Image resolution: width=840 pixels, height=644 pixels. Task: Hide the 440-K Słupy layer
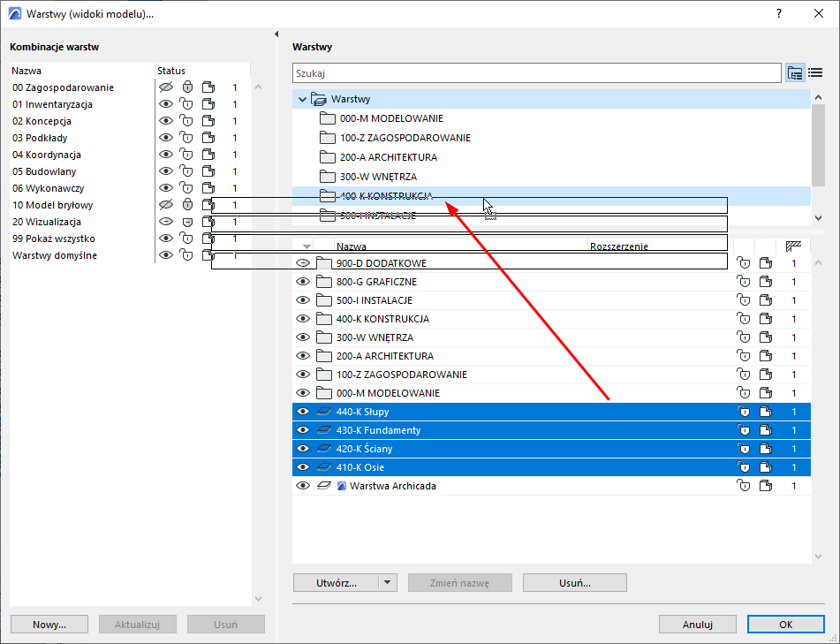[x=303, y=412]
